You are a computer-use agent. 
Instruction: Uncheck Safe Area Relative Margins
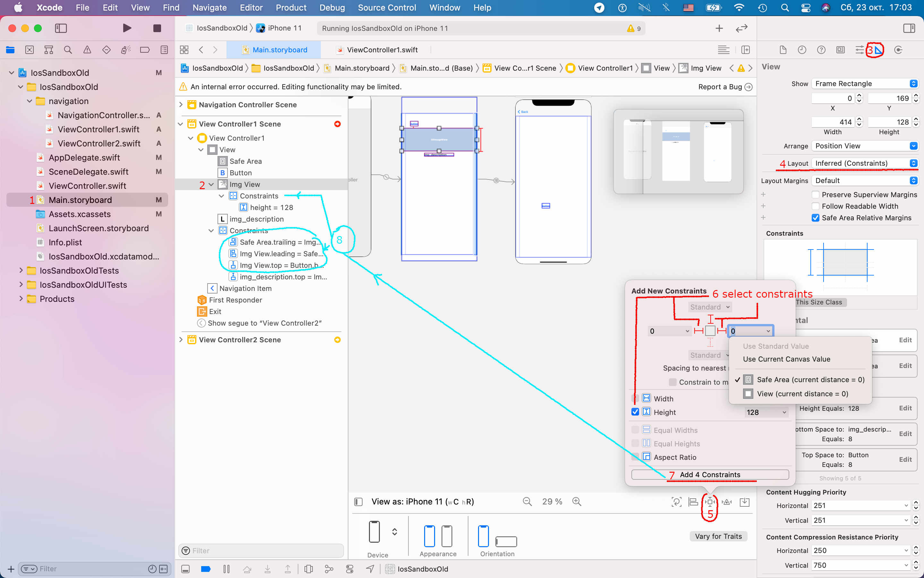pos(815,217)
